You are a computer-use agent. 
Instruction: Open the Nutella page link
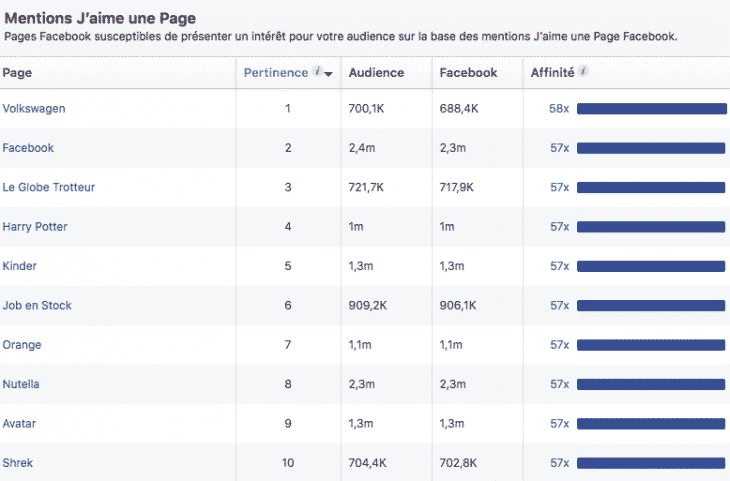[22, 384]
